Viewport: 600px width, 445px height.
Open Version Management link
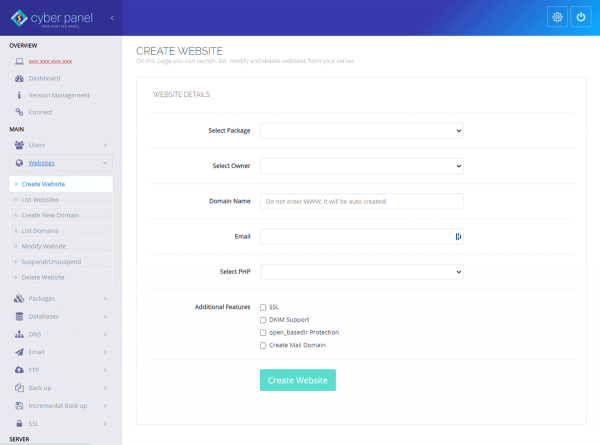[x=59, y=95]
